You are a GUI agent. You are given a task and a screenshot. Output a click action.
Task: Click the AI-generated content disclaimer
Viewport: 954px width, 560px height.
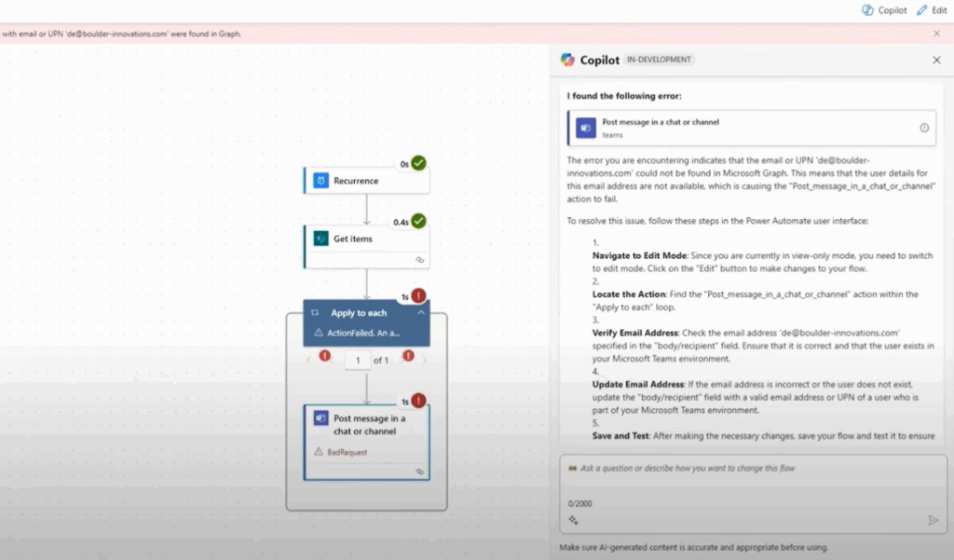coord(693,547)
